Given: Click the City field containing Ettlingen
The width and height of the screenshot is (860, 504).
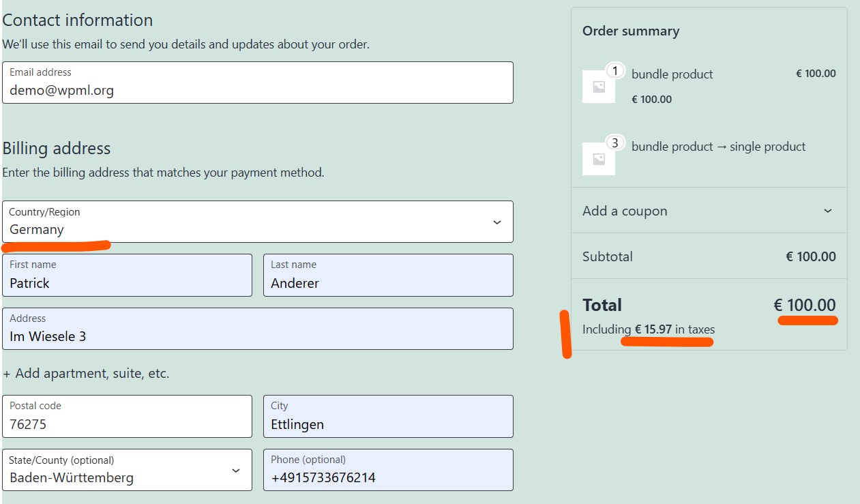Looking at the screenshot, I should tap(388, 417).
